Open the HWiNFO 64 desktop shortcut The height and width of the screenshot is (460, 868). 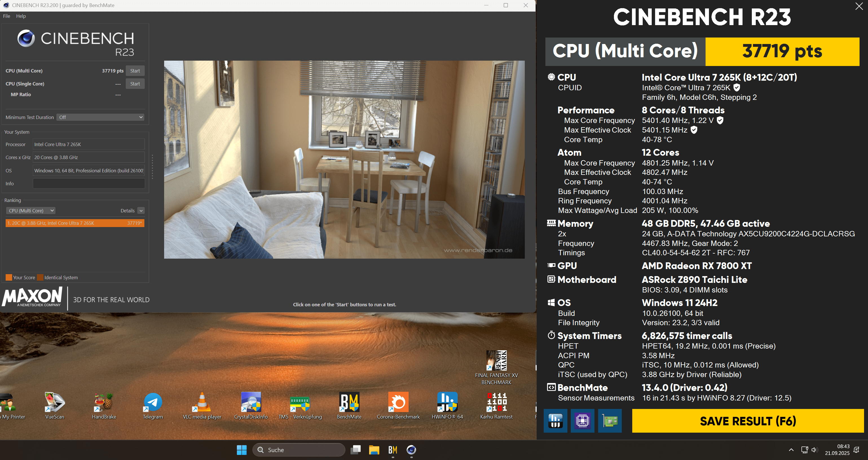(x=447, y=402)
